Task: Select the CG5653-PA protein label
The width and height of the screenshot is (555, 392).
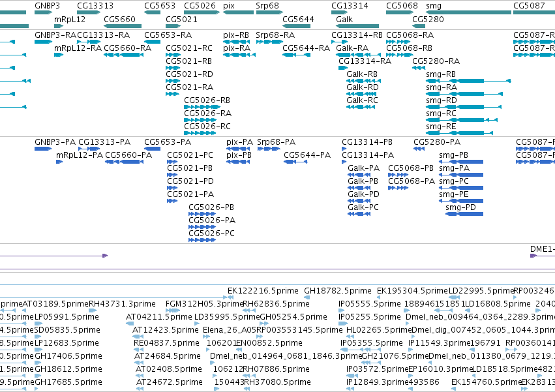Action: tap(168, 142)
